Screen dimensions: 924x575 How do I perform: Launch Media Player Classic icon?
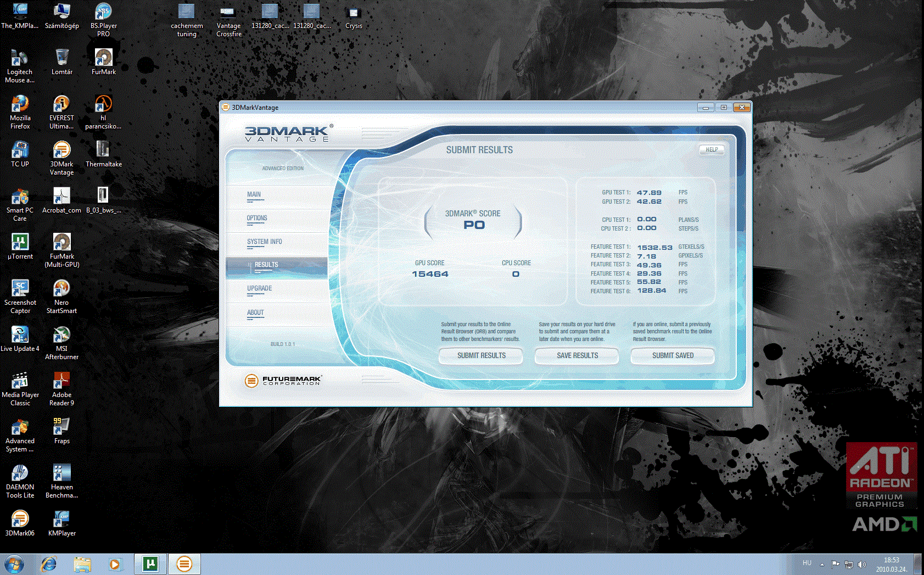[x=20, y=389]
